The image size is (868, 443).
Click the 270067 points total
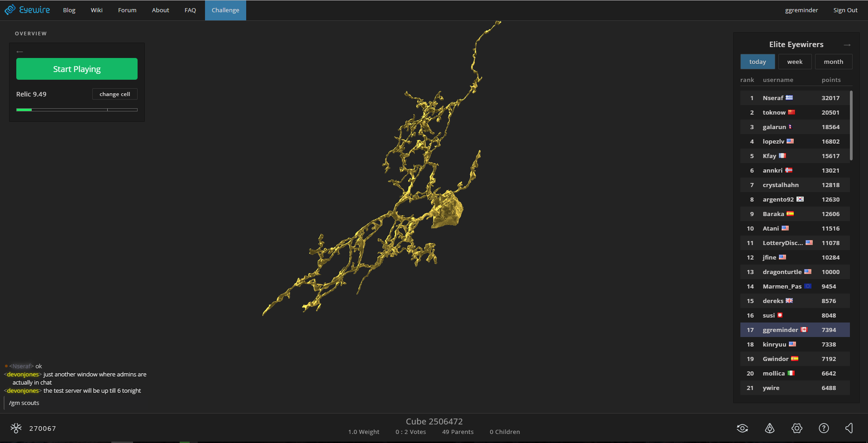(43, 429)
